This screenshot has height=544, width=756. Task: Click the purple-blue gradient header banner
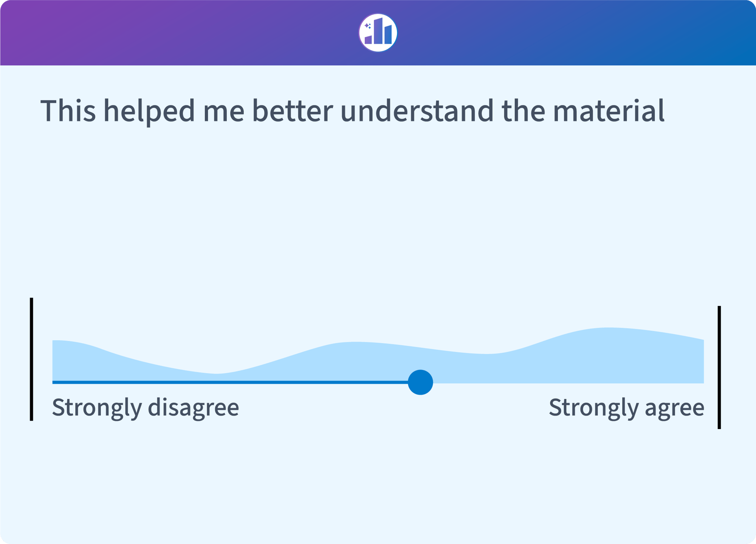189,33
